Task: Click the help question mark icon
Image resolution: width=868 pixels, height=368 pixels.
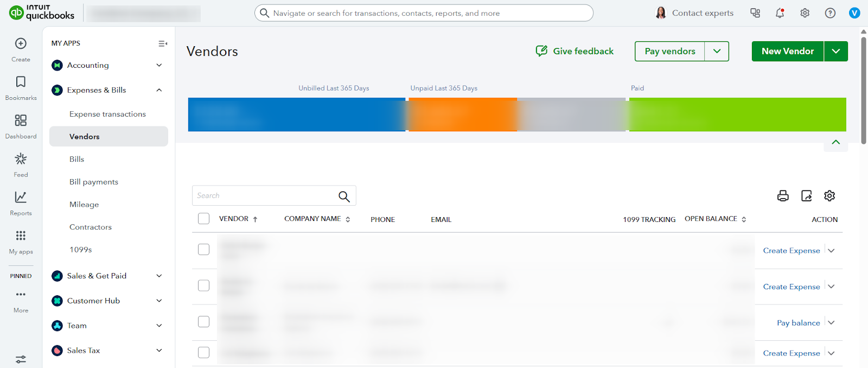Action: click(x=830, y=13)
